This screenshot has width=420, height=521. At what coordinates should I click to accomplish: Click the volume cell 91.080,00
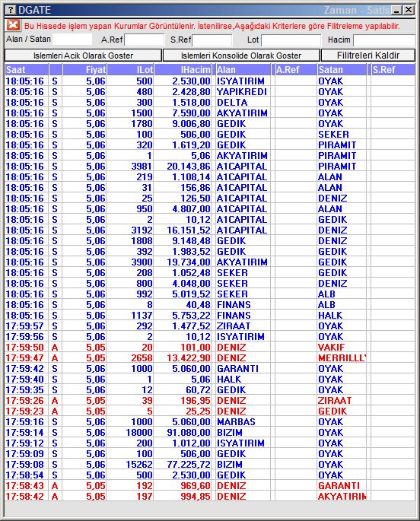coord(189,432)
